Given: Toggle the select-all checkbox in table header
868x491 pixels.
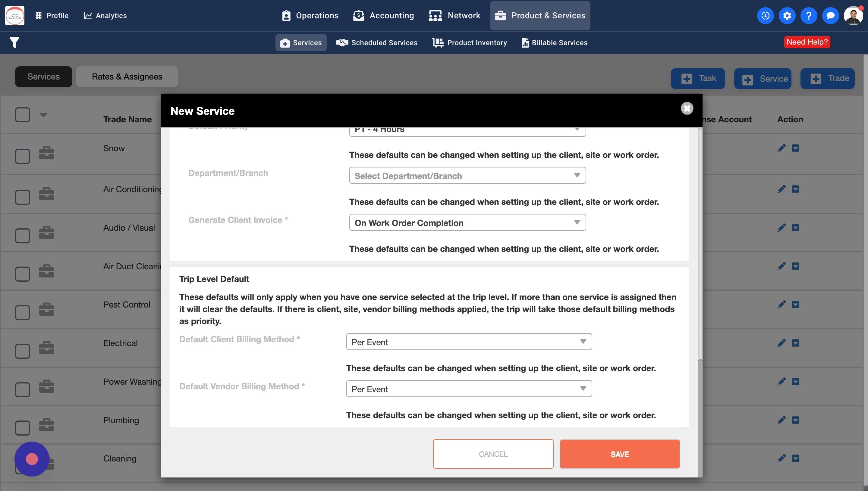Looking at the screenshot, I should [x=23, y=115].
